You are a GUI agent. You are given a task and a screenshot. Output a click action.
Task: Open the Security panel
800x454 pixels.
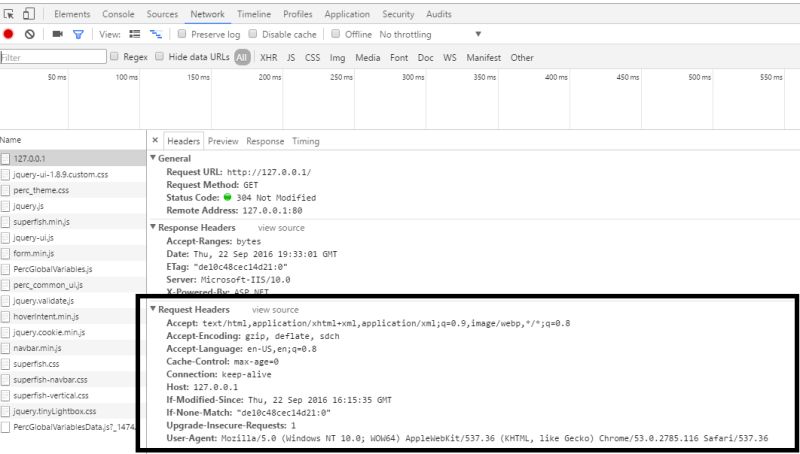click(398, 14)
